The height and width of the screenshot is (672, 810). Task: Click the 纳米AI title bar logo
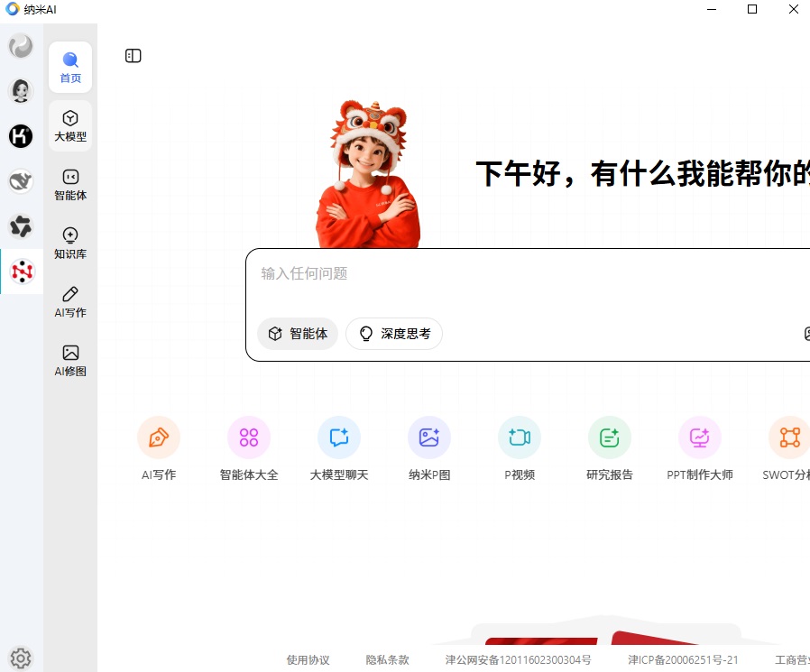click(13, 9)
